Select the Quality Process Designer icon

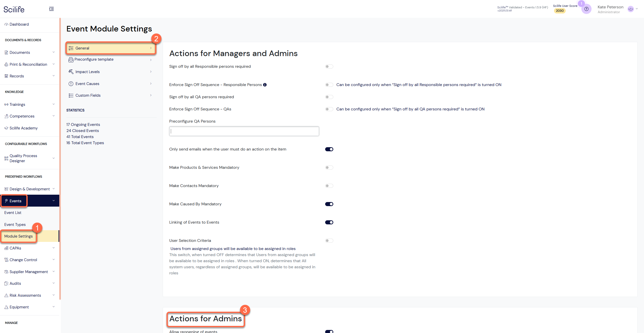(6, 158)
